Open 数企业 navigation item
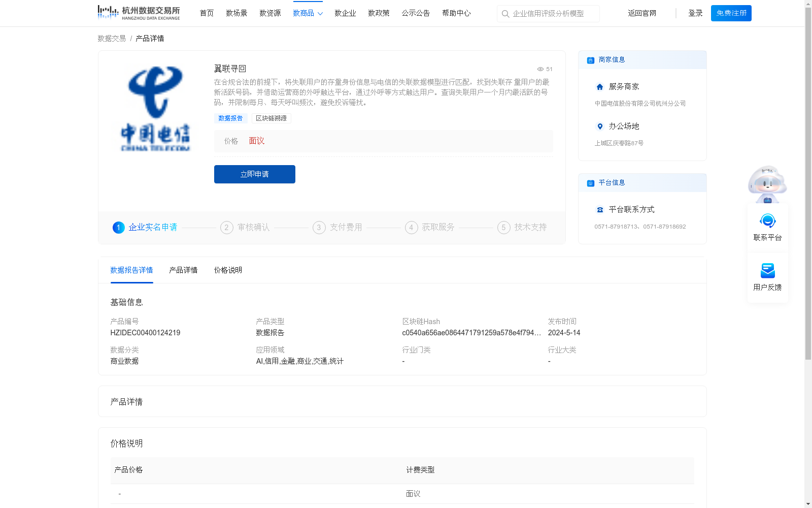The width and height of the screenshot is (812, 508). [x=345, y=13]
